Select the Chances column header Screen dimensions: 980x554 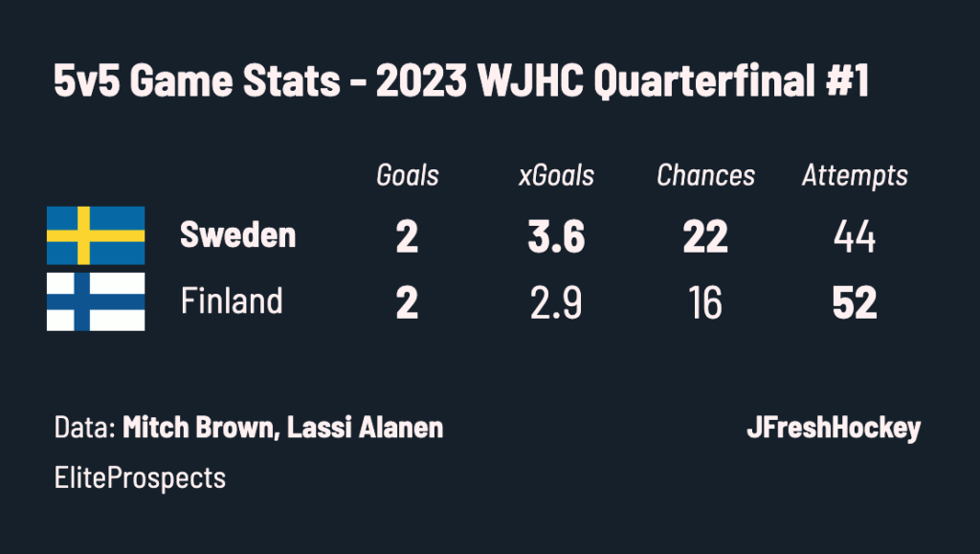point(705,175)
